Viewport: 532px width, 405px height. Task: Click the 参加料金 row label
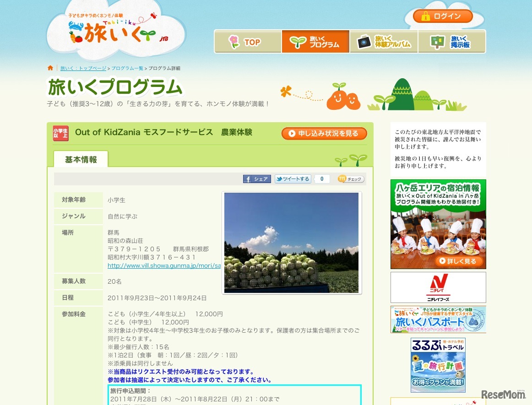point(74,314)
